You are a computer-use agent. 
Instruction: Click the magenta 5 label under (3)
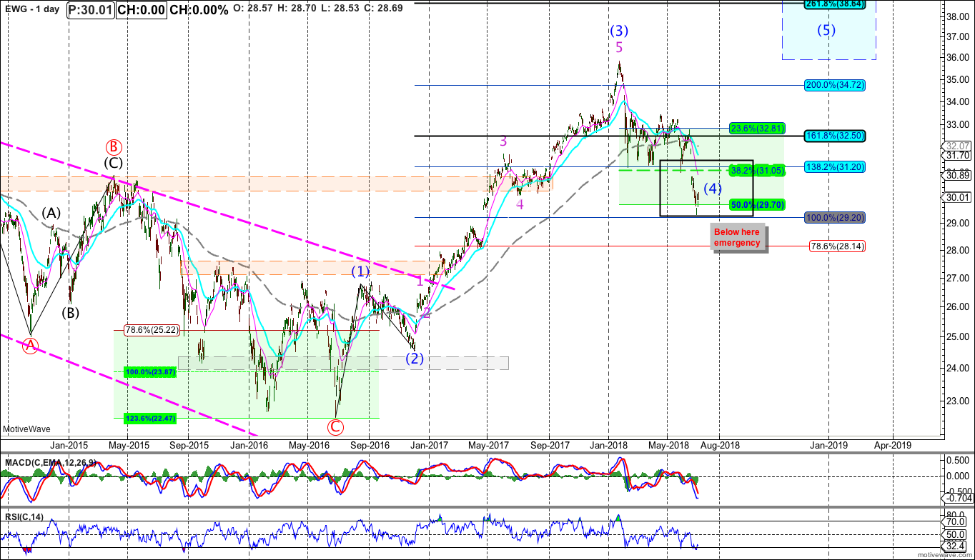tap(619, 47)
